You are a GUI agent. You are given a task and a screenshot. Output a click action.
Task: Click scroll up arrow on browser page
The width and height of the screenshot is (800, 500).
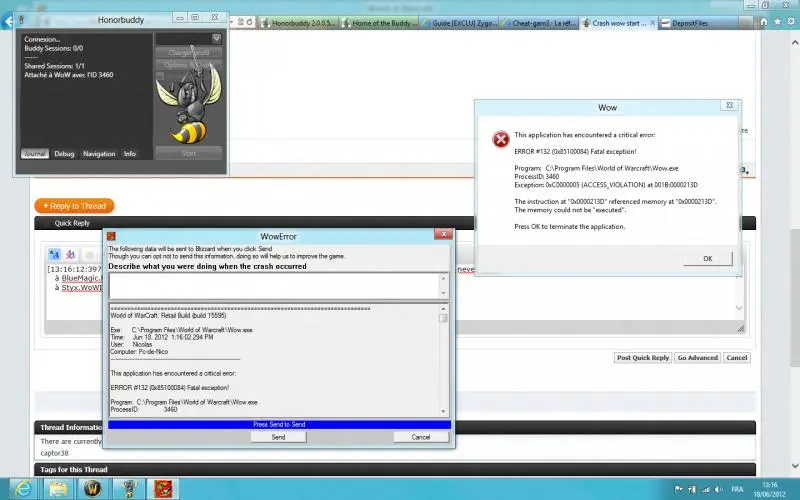[x=794, y=42]
